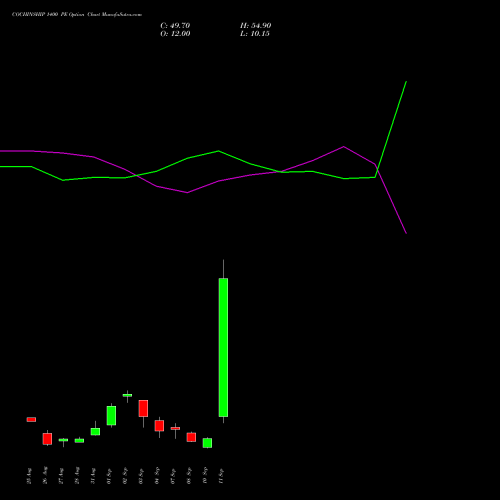Screen dimensions: 500x500
Task: Click the COCHINSHIP 1400 PE chart title
Action: tap(77, 15)
